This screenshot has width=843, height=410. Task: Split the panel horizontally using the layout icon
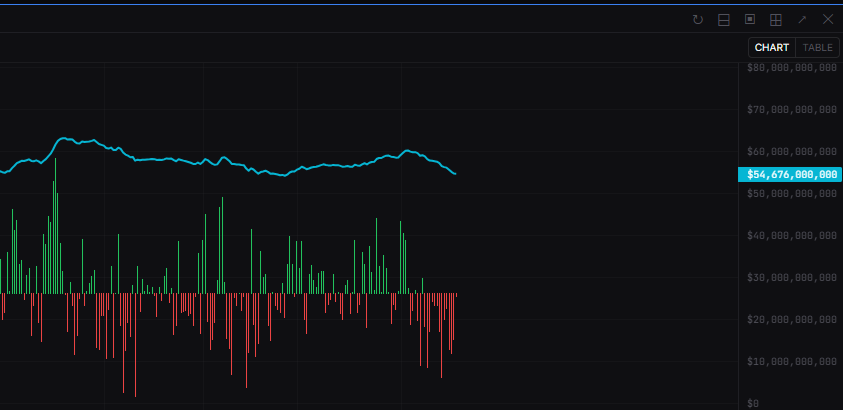pyautogui.click(x=724, y=20)
